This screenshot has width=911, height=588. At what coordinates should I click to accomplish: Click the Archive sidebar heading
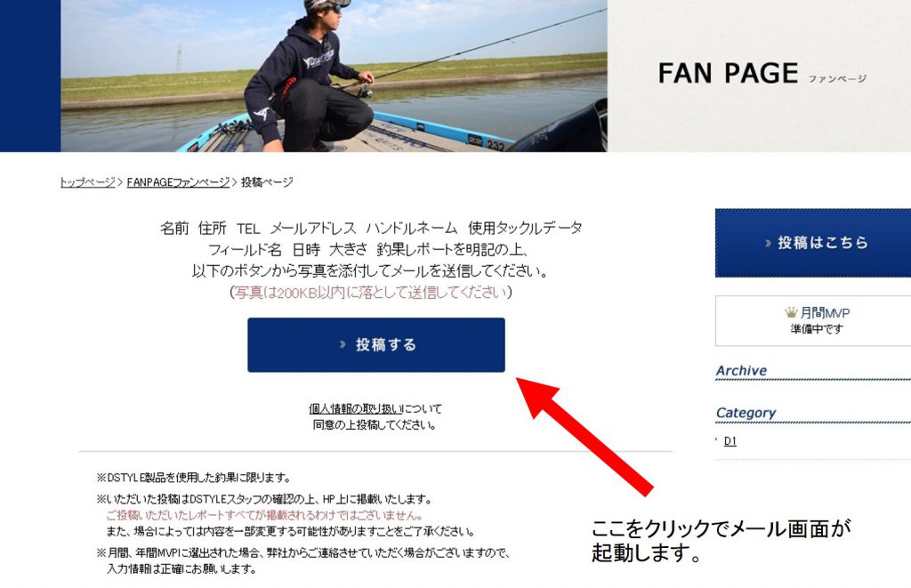[x=741, y=371]
